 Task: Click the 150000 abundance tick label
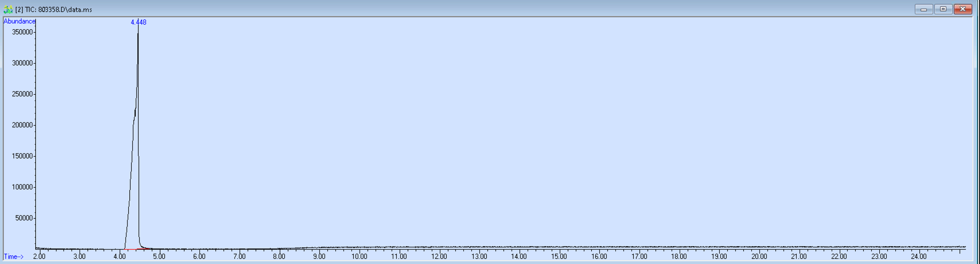coord(22,156)
